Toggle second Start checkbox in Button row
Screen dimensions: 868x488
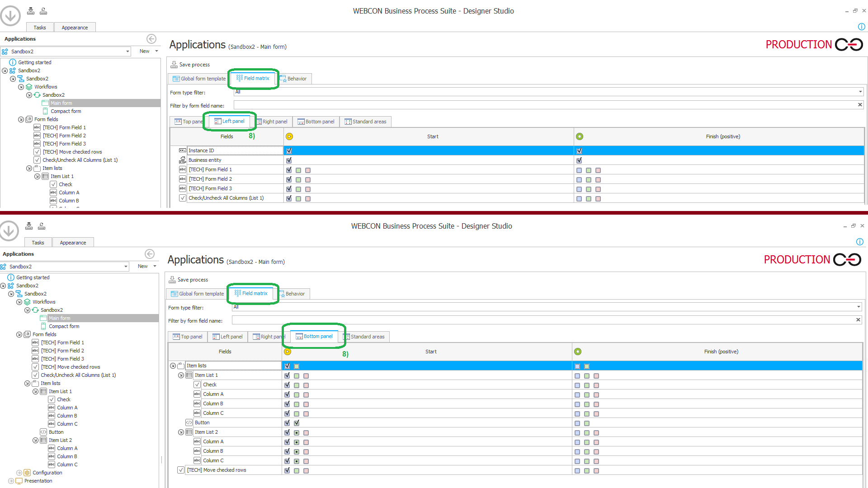(297, 423)
